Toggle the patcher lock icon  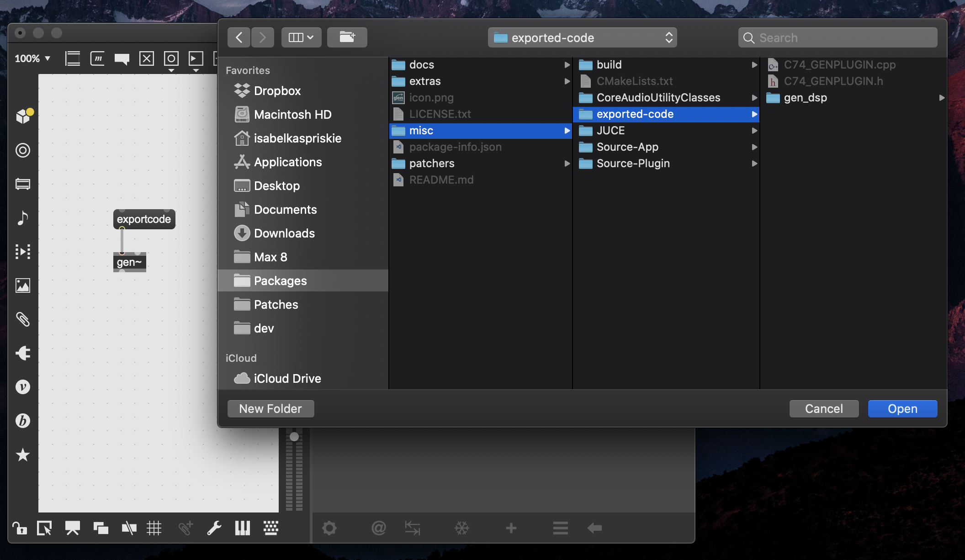[x=19, y=528]
